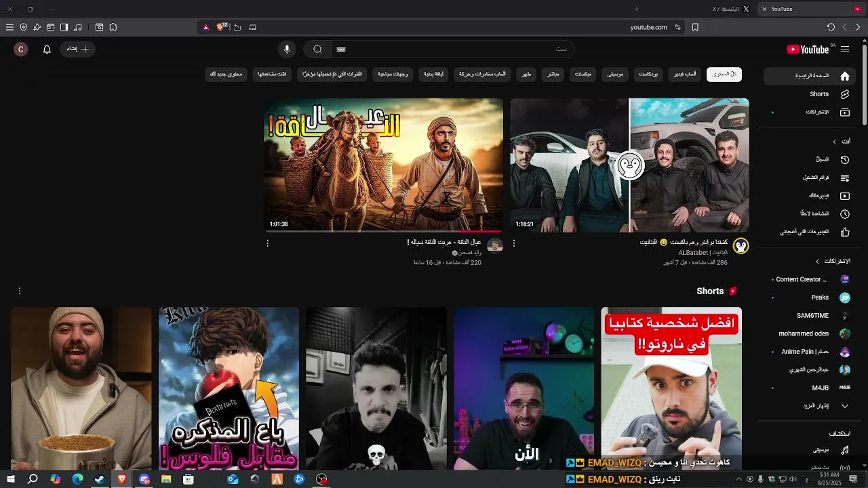
Task: Open media control music note icon
Action: [x=78, y=27]
